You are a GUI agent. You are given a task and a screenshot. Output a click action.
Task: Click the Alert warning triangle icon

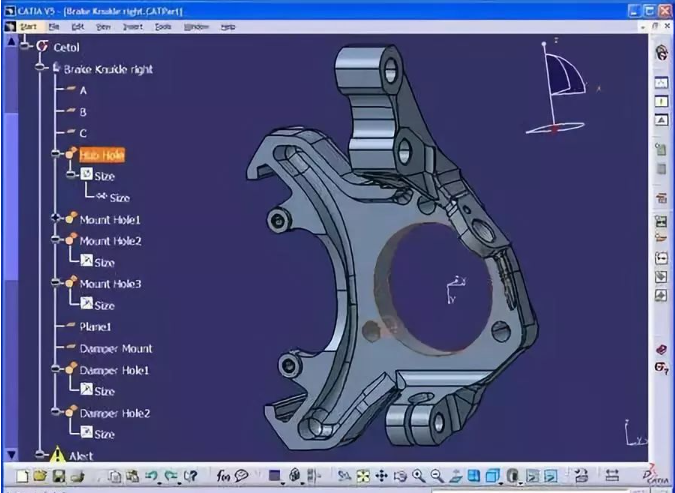coord(57,455)
